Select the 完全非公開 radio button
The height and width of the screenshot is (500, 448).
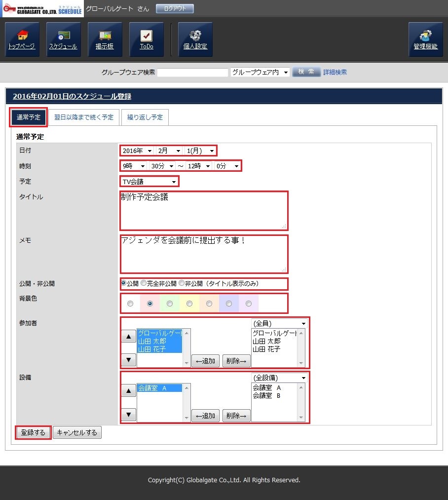coord(144,283)
